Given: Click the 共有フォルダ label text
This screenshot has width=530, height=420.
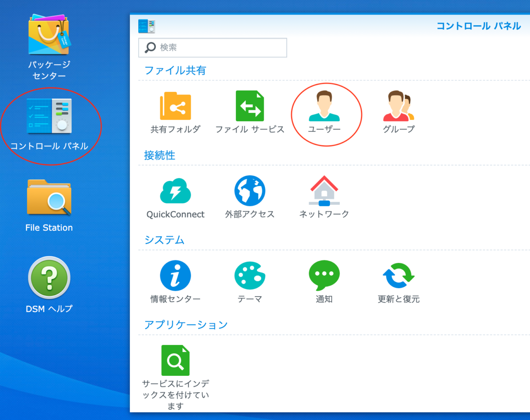Looking at the screenshot, I should click(x=175, y=129).
